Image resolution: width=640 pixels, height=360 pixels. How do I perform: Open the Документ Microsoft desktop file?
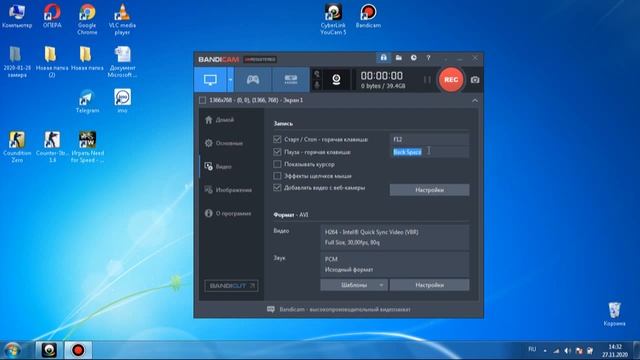pos(122,62)
